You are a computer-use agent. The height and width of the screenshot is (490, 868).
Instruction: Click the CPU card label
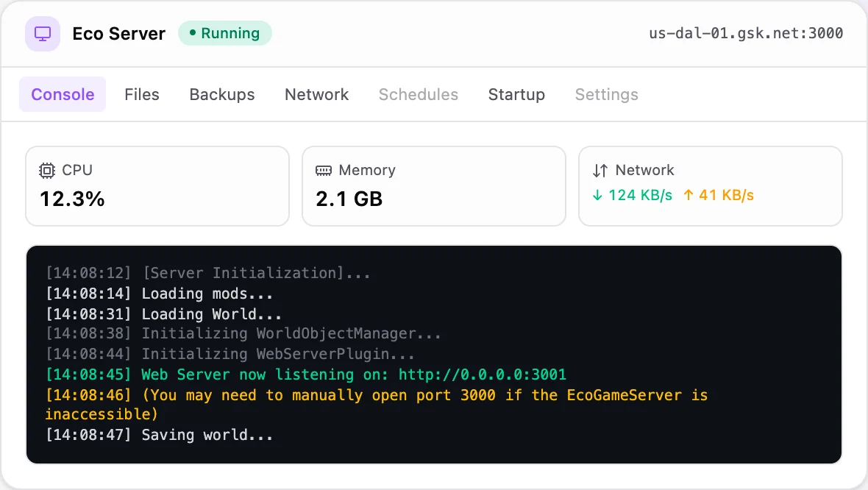click(77, 170)
